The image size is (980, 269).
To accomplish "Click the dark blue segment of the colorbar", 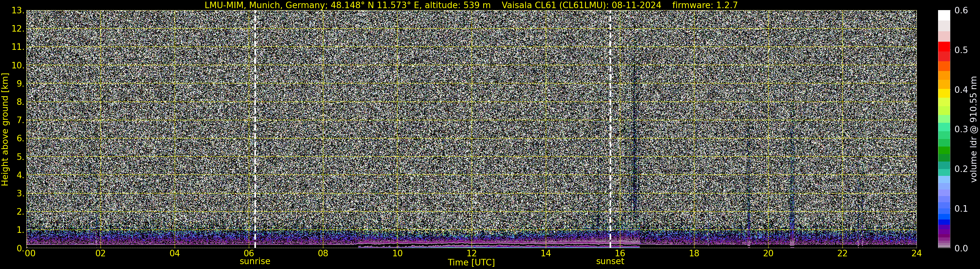I will coord(944,222).
